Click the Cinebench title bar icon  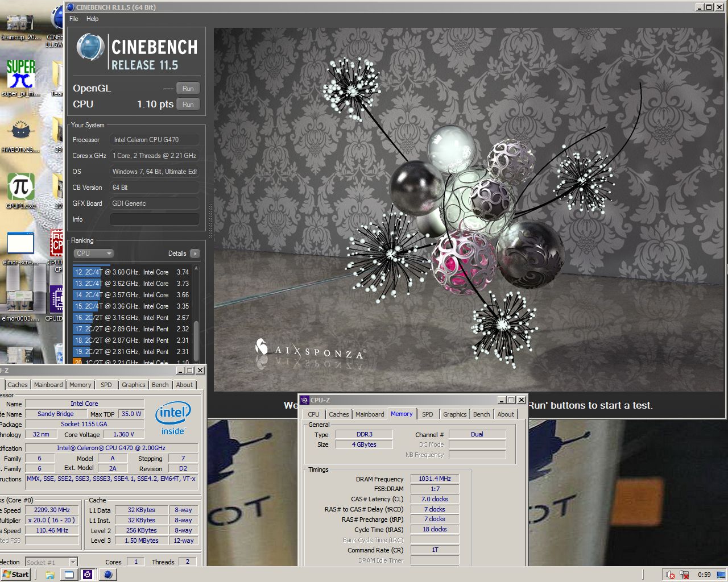(x=71, y=7)
